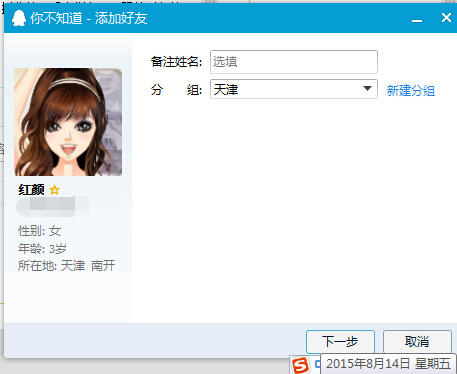457x374 pixels.
Task: Click the QQ penguin icon in title bar
Action: (19, 18)
